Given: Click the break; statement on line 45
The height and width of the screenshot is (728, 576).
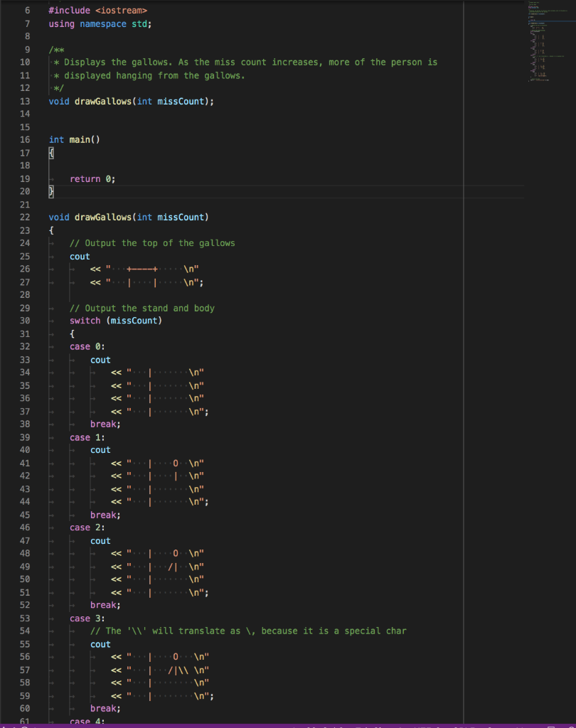Looking at the screenshot, I should pyautogui.click(x=104, y=514).
